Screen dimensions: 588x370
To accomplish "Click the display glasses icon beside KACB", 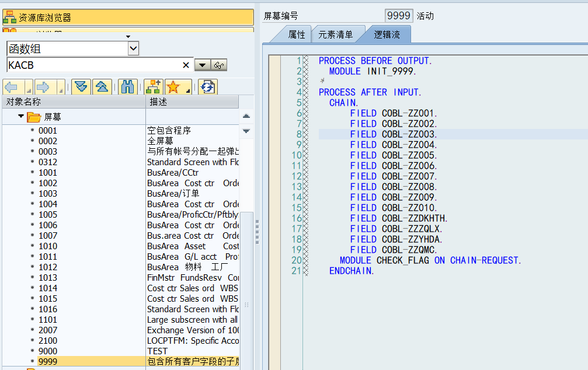I will [x=218, y=64].
